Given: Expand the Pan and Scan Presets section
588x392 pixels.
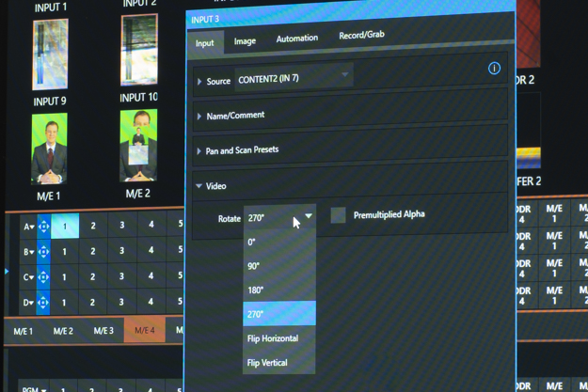Looking at the screenshot, I should [x=241, y=150].
